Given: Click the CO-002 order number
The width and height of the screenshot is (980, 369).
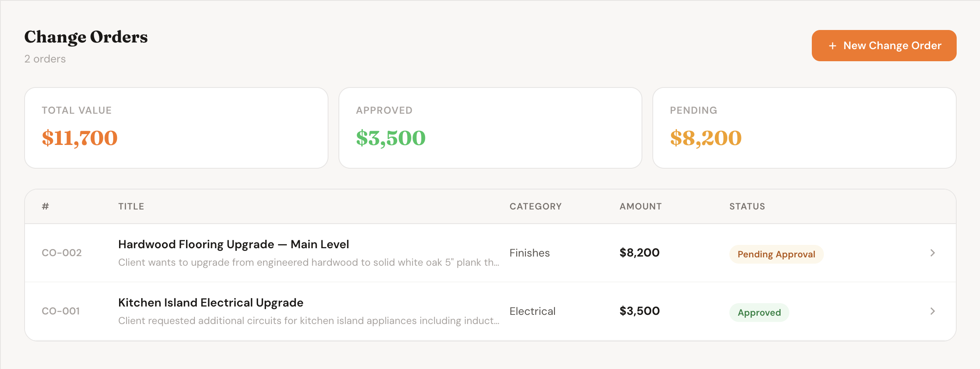Looking at the screenshot, I should (62, 253).
